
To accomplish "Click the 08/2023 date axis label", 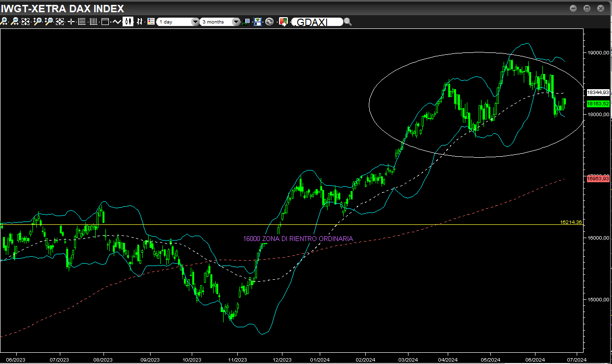I will point(103,360).
